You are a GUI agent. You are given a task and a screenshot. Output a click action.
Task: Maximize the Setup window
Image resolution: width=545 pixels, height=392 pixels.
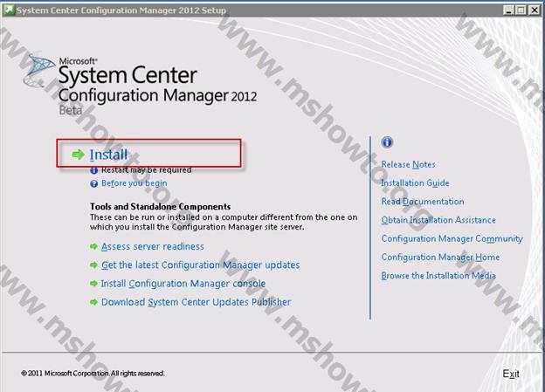521,10
